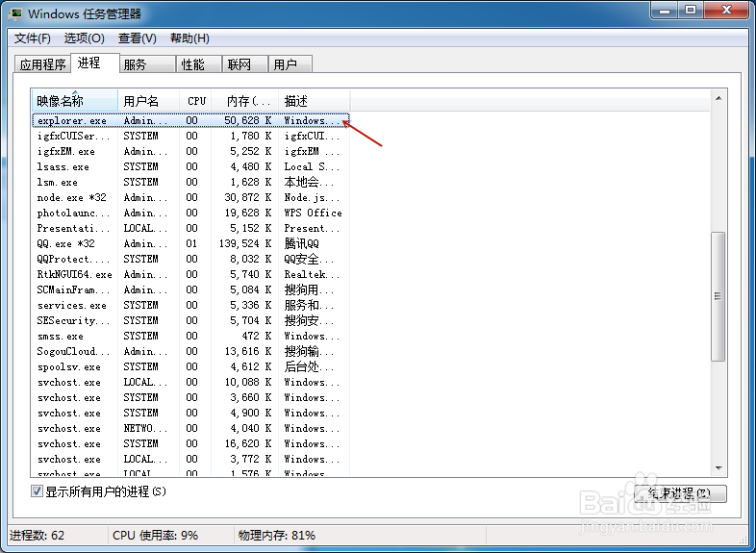Select the SCMainFram... process
The height and width of the screenshot is (553, 756).
(x=191, y=289)
